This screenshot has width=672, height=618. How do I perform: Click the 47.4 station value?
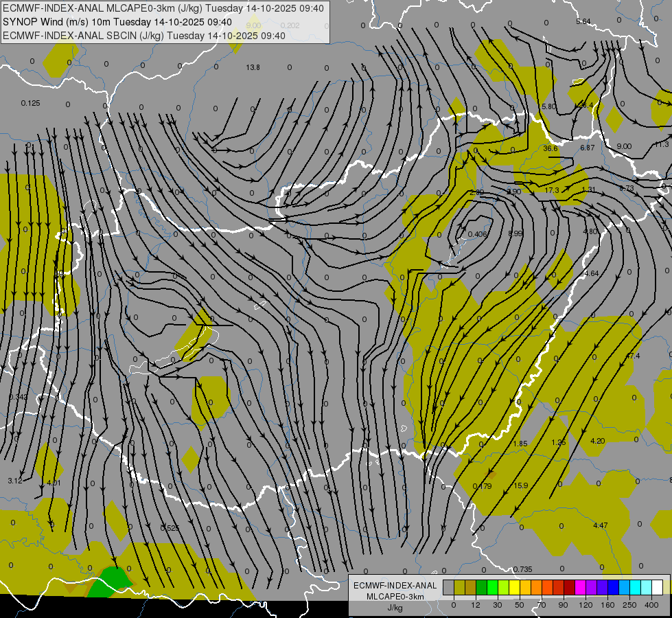point(632,356)
